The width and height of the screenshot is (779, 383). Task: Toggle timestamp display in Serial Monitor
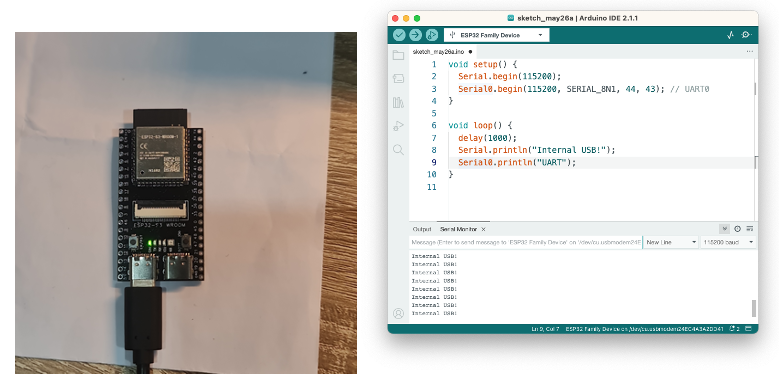737,229
